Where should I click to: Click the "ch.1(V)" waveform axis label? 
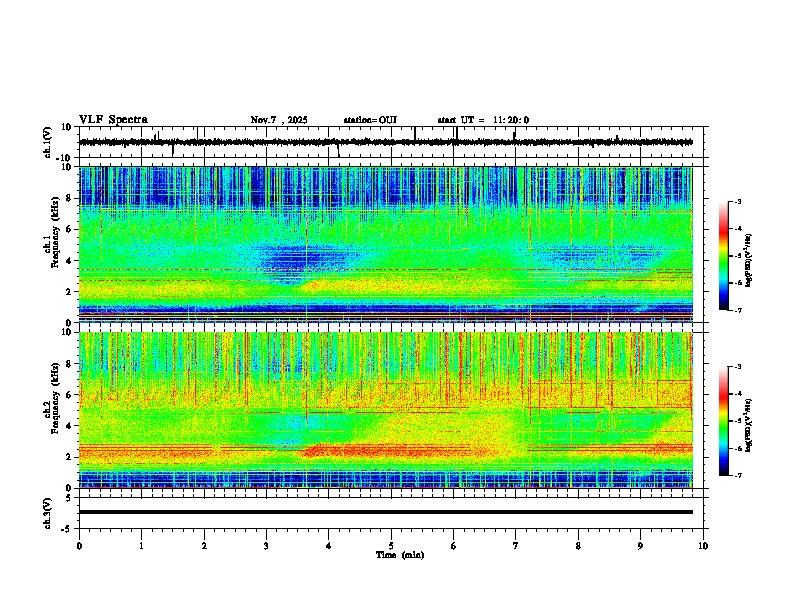48,142
